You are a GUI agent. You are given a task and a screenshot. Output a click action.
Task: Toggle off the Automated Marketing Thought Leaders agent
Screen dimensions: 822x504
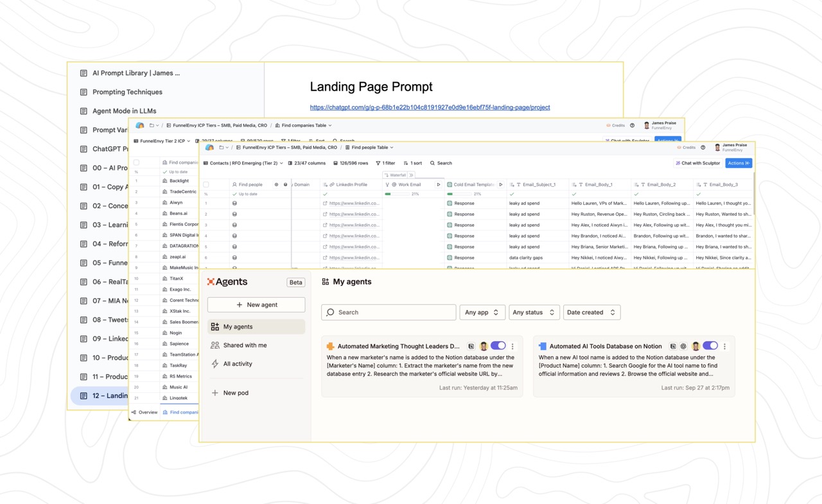point(498,346)
